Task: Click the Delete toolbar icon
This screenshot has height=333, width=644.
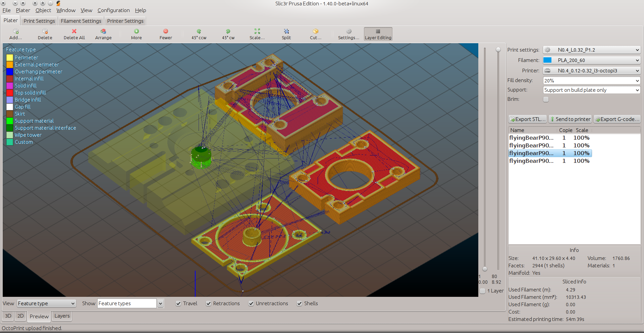Action: [x=45, y=31]
